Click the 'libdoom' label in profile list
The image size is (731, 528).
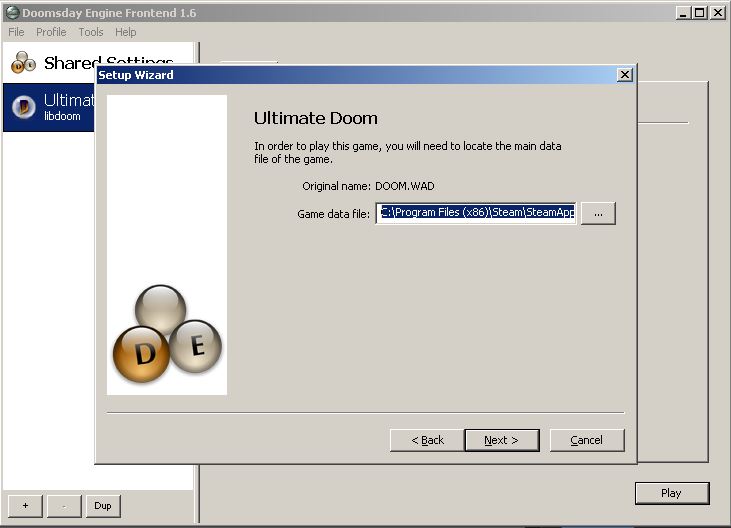coord(62,116)
